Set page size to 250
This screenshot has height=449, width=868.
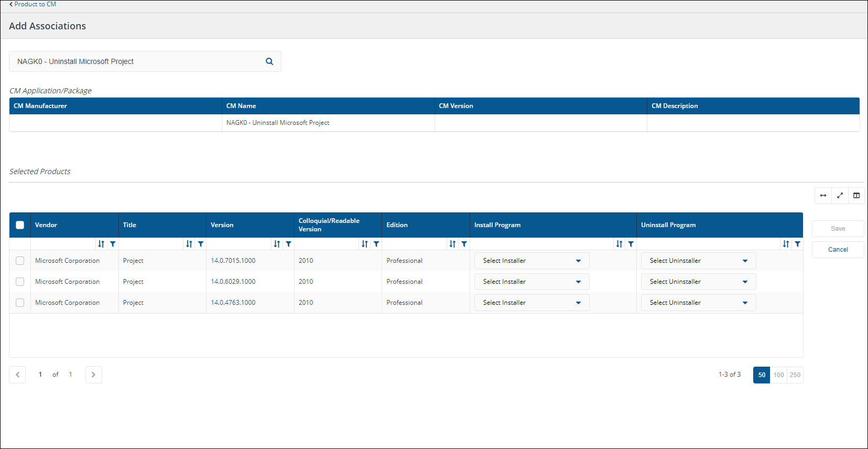pyautogui.click(x=795, y=375)
